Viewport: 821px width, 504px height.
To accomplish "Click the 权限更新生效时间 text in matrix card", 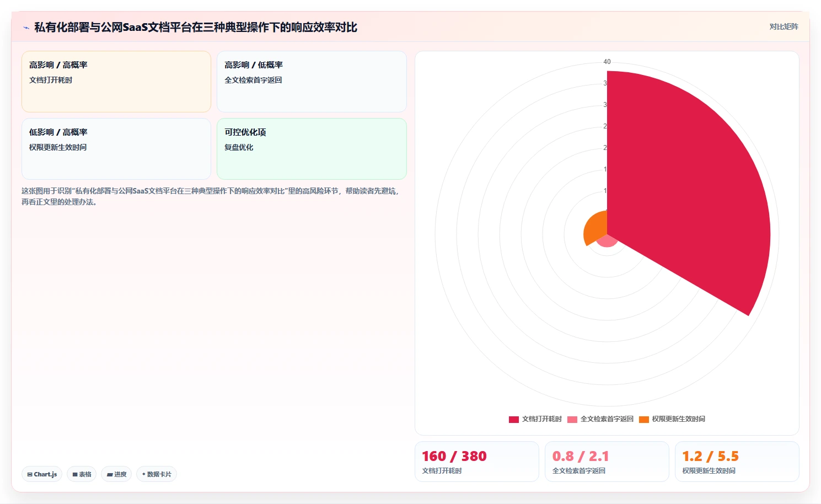I will point(58,147).
